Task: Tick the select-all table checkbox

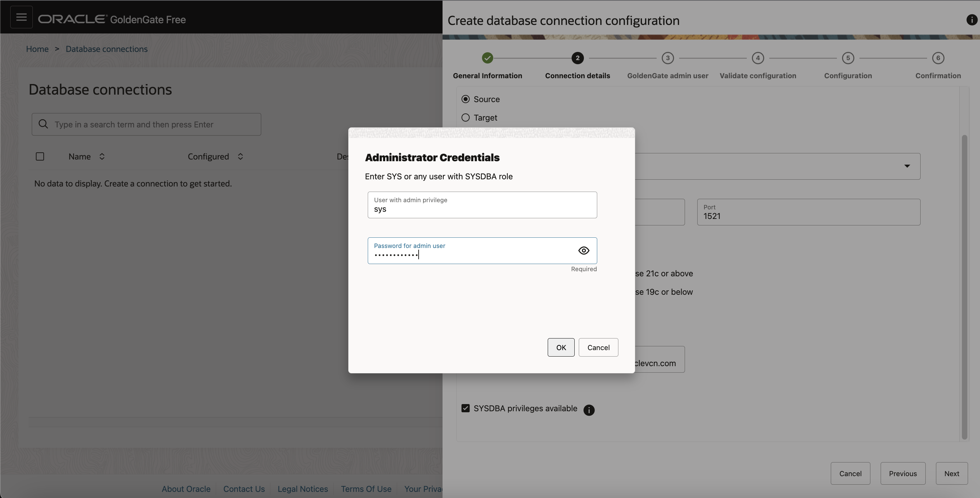Action: [x=40, y=157]
